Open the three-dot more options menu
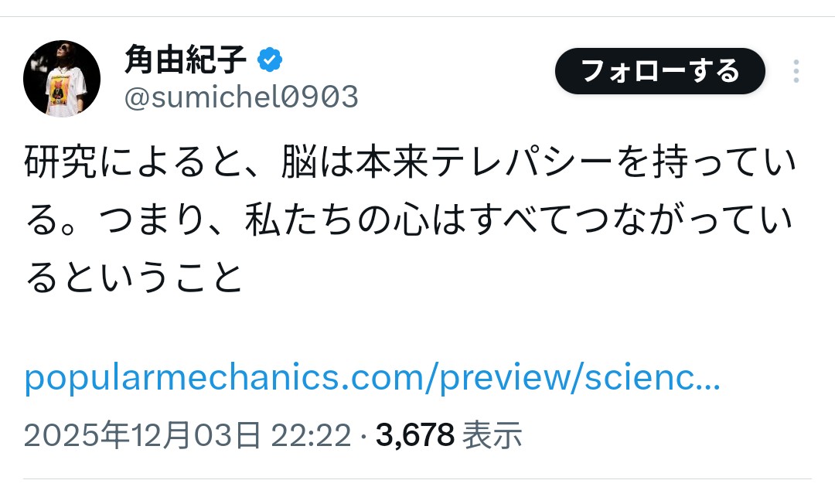835x504 pixels. coord(796,72)
